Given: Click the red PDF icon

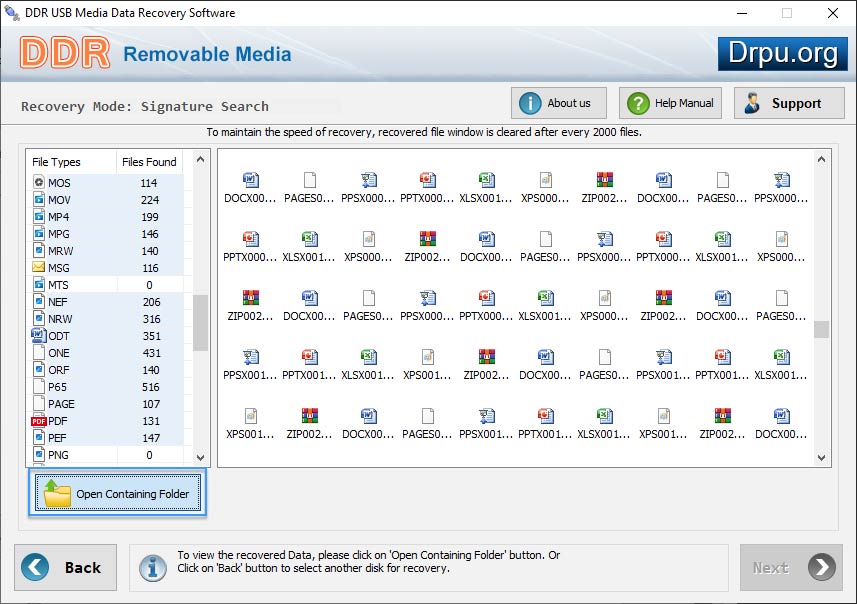Looking at the screenshot, I should [39, 421].
